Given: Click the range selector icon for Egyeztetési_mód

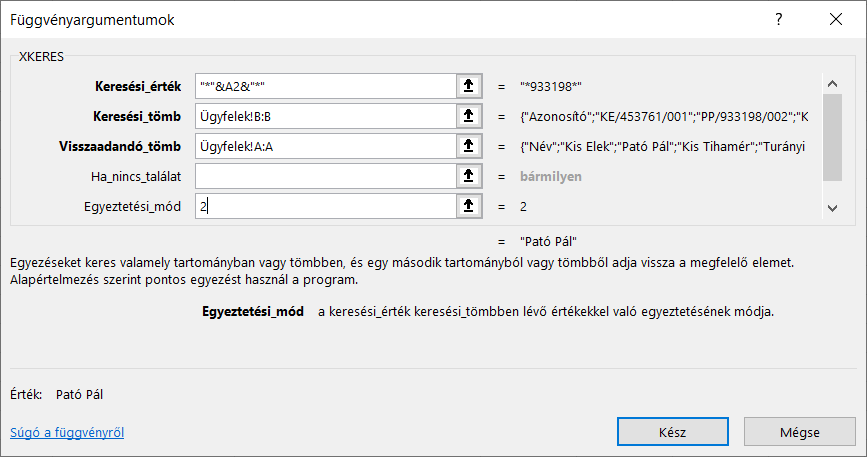Looking at the screenshot, I should click(x=467, y=207).
